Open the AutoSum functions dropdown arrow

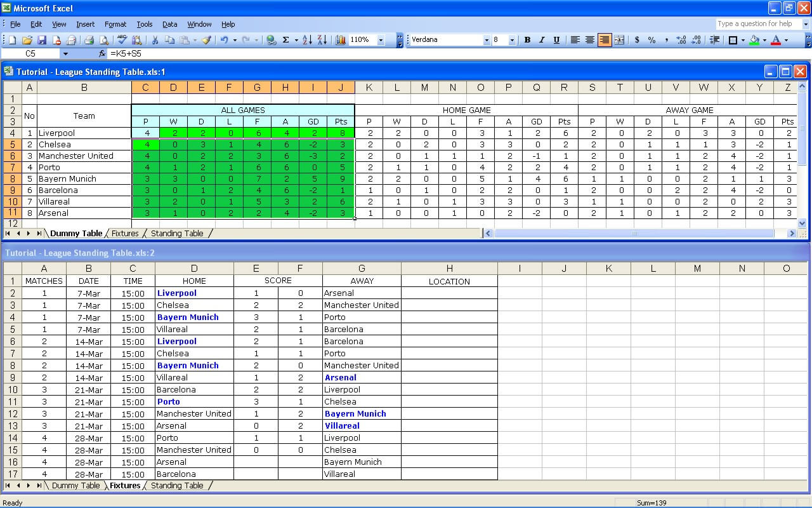[x=296, y=39]
